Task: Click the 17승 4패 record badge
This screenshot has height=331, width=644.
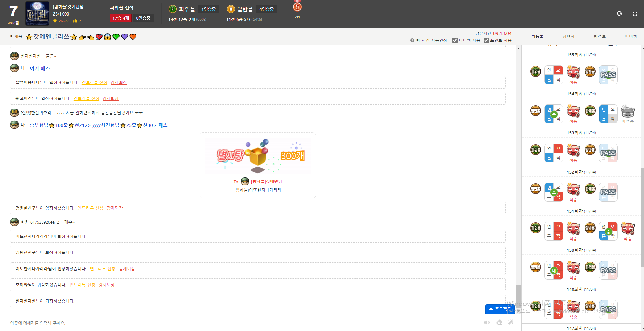Action: coord(121,18)
